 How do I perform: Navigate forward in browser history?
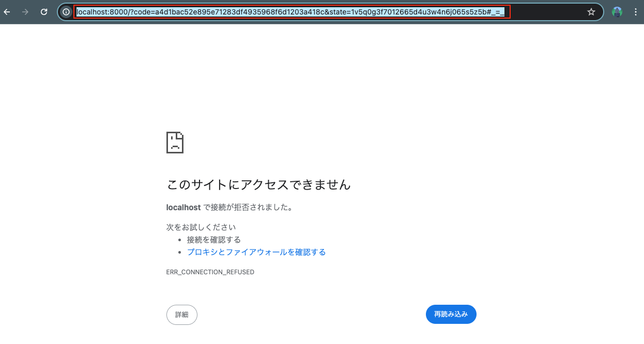pos(25,11)
